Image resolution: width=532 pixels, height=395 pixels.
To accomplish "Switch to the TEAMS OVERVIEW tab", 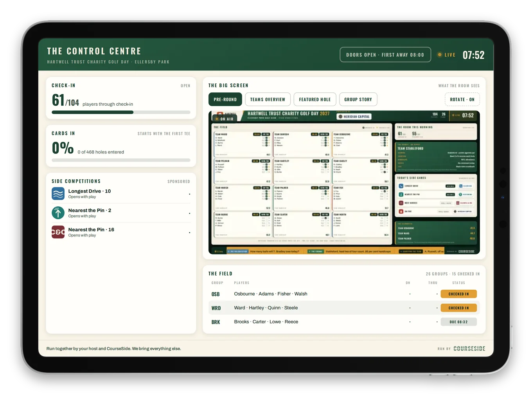I will 268,99.
